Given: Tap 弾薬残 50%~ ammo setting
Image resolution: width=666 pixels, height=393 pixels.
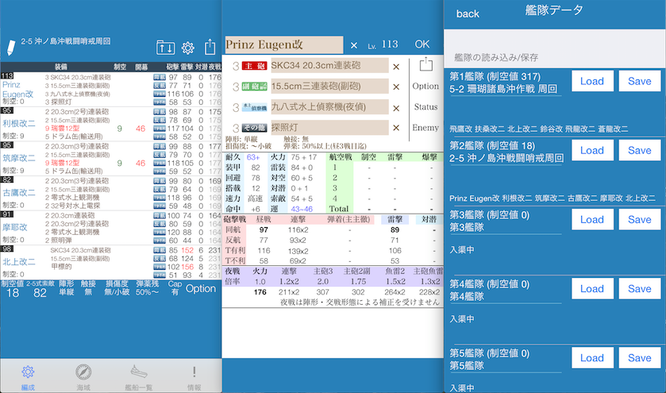Looking at the screenshot, I should point(147,288).
